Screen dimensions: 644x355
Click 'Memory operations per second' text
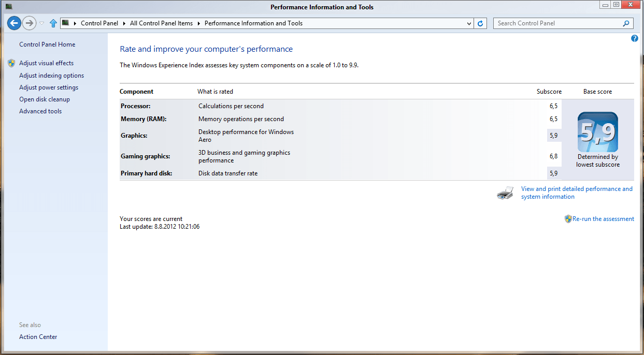point(241,119)
